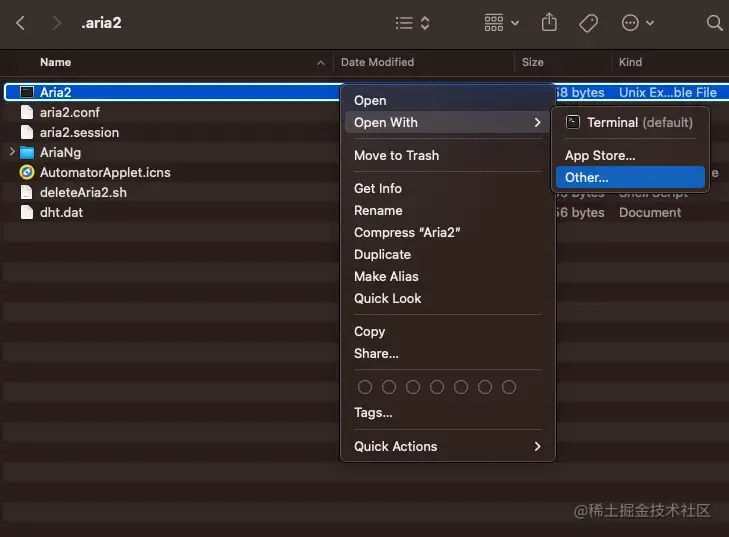Choose Share... in the context menu

pos(448,353)
